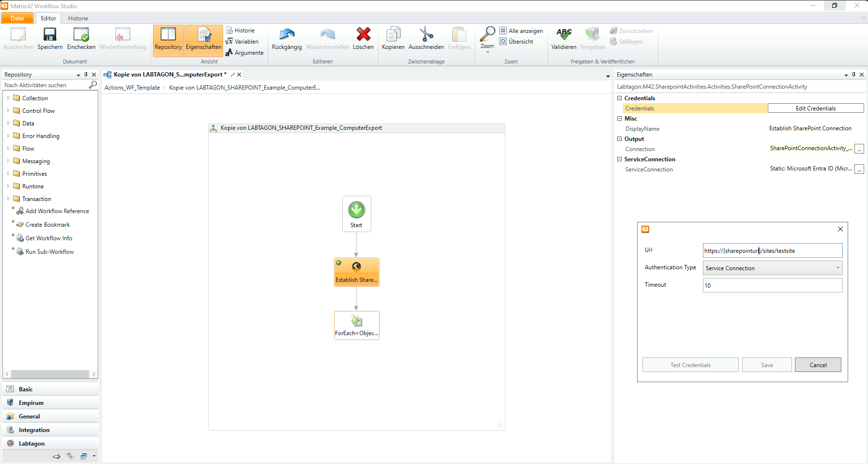Open the Datei menu tab
Screen dimensions: 868x464
(x=17, y=18)
